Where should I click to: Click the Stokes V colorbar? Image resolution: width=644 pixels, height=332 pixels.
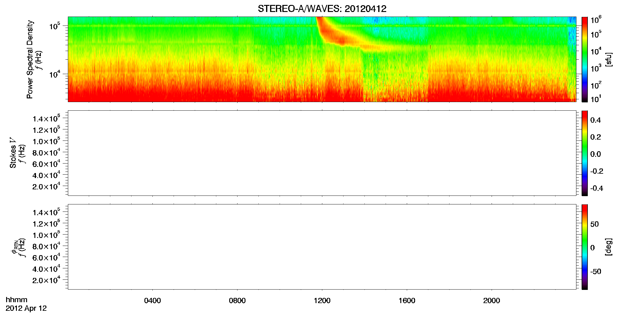point(585,153)
